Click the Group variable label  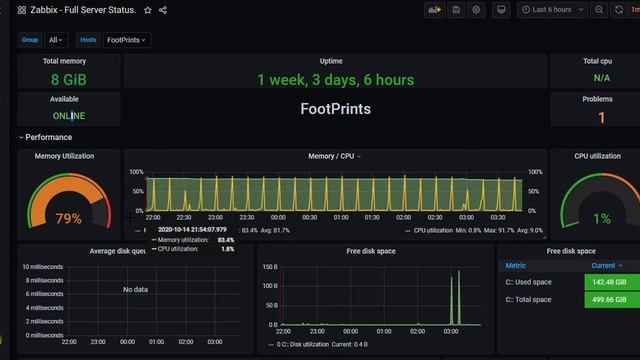click(x=30, y=40)
